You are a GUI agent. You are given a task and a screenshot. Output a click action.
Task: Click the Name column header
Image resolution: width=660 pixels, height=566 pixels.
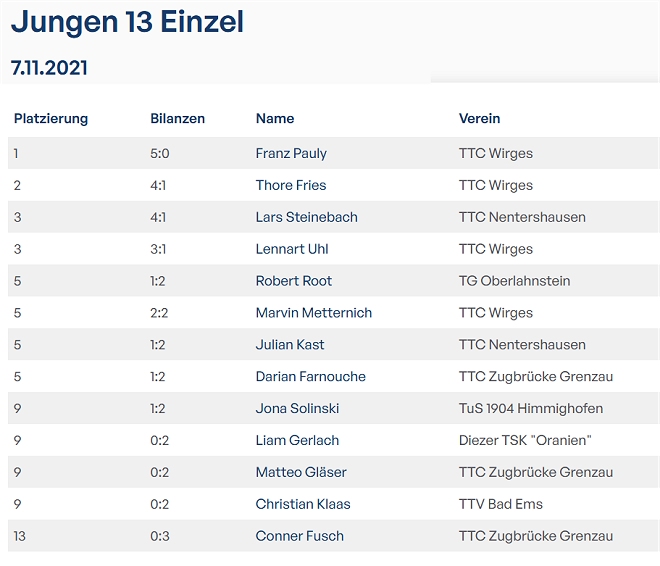click(275, 118)
